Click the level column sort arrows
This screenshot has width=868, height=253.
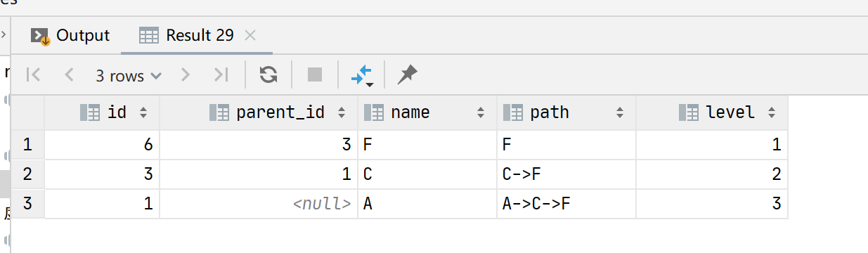[x=772, y=112]
